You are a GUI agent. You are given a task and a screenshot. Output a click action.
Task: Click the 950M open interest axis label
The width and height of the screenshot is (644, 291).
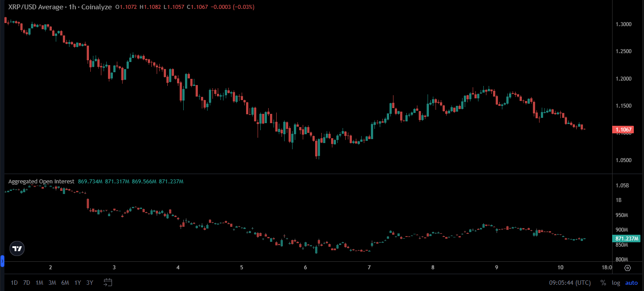click(x=622, y=215)
